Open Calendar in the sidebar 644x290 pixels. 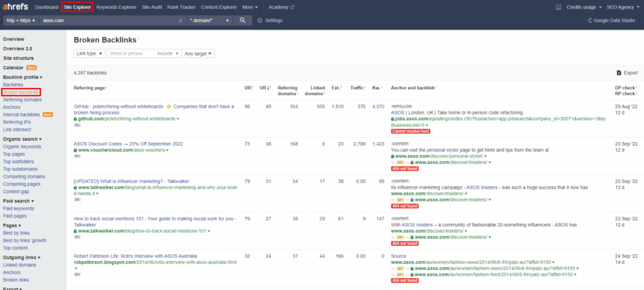pyautogui.click(x=13, y=68)
